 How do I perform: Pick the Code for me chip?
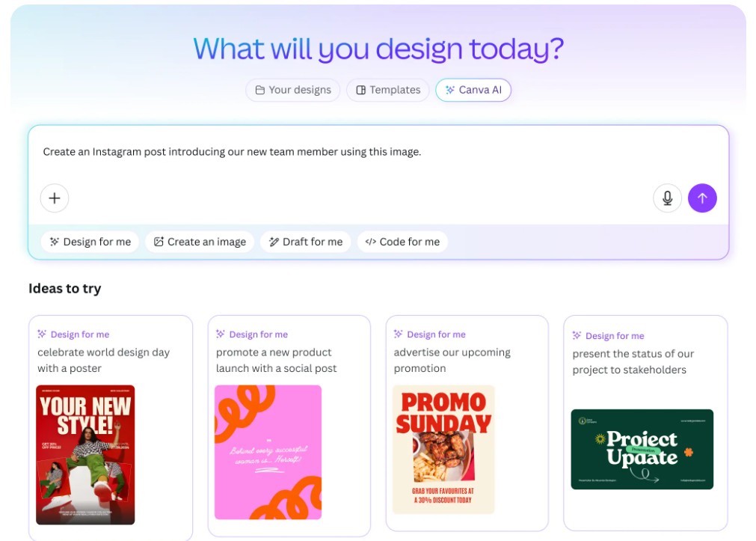402,242
